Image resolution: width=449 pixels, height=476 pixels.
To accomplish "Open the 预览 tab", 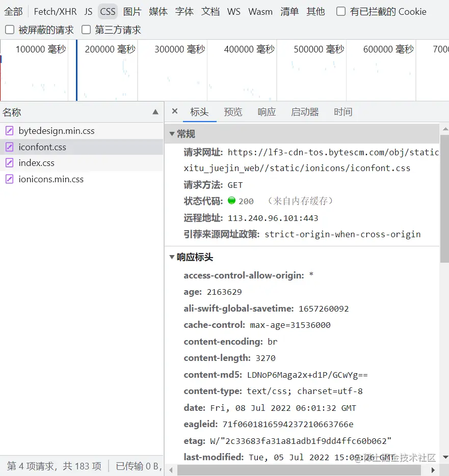I will (233, 112).
